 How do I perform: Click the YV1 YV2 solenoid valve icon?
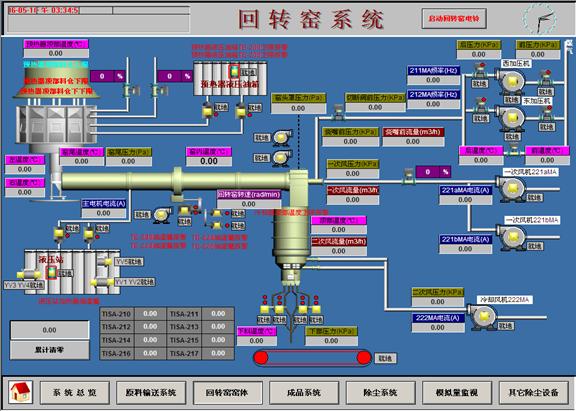coord(102,282)
